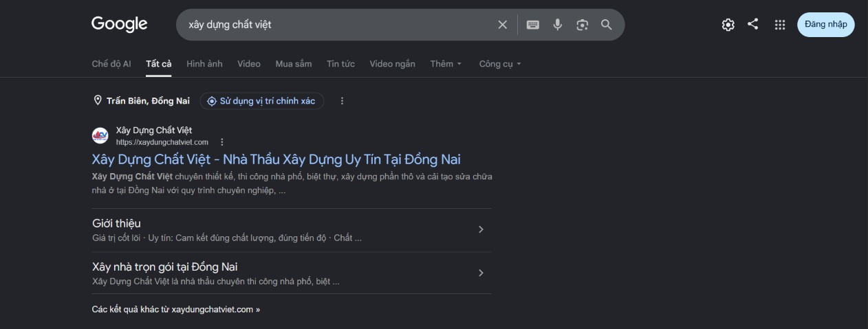Click the magnifying glass search button

[607, 25]
